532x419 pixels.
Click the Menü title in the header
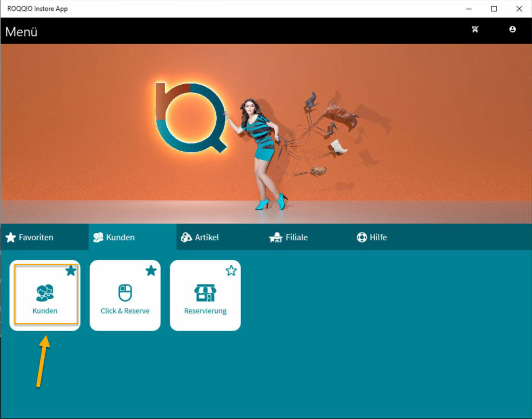21,32
